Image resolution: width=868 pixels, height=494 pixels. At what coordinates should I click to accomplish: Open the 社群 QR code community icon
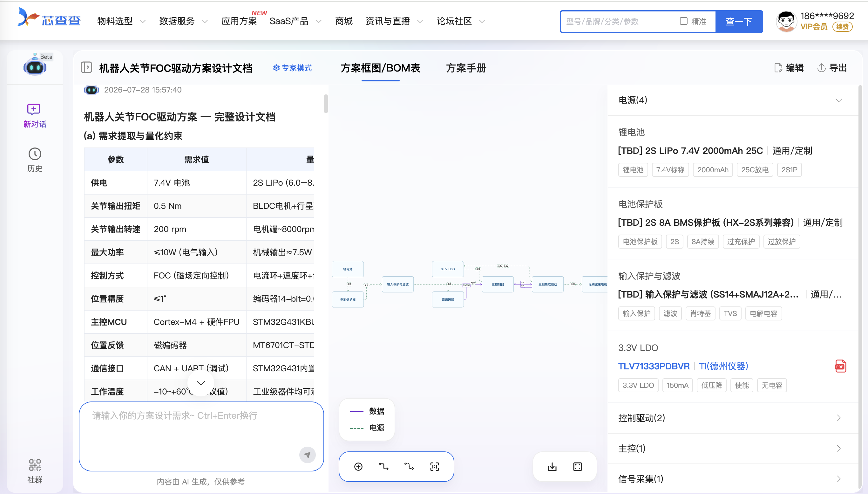pos(35,471)
